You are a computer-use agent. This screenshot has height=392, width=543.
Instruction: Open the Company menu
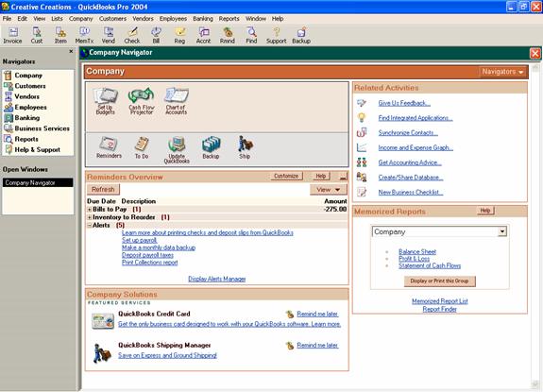[80, 19]
